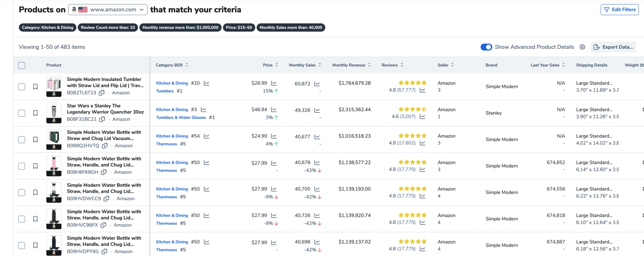
Task: Open price history chart for $28.99
Action: (x=274, y=83)
